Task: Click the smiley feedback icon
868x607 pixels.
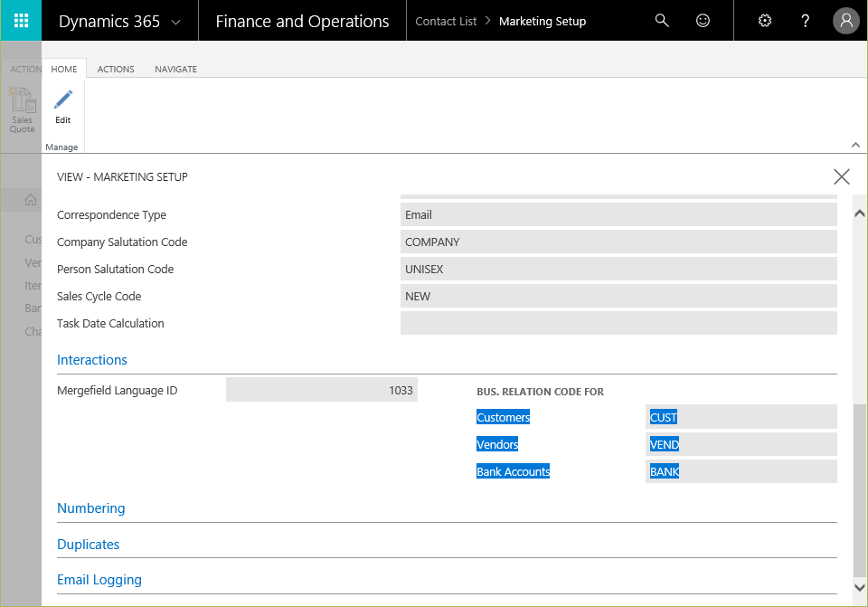Action: 703,21
